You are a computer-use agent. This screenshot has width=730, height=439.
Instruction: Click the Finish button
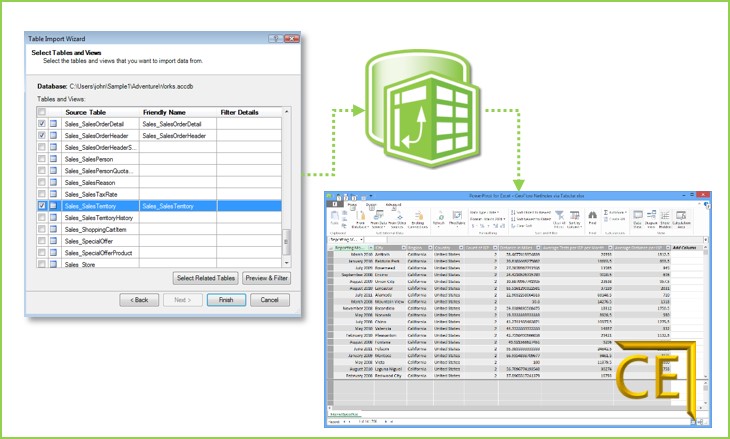point(226,300)
